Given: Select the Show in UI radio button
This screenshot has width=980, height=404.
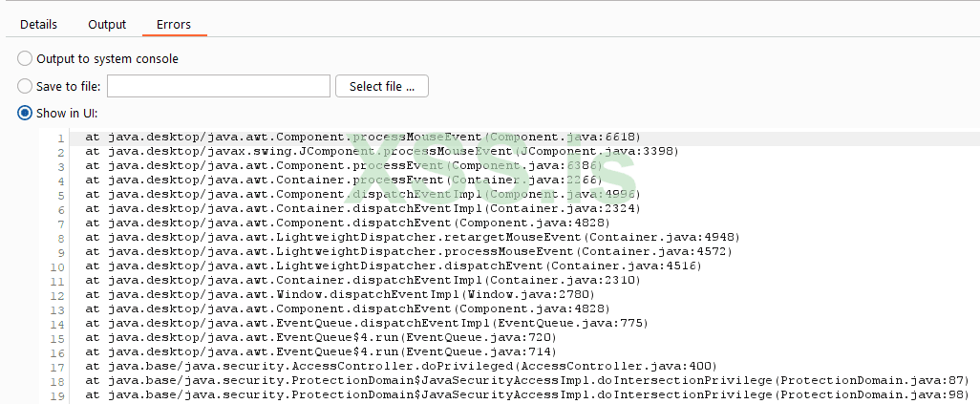Looking at the screenshot, I should 25,114.
